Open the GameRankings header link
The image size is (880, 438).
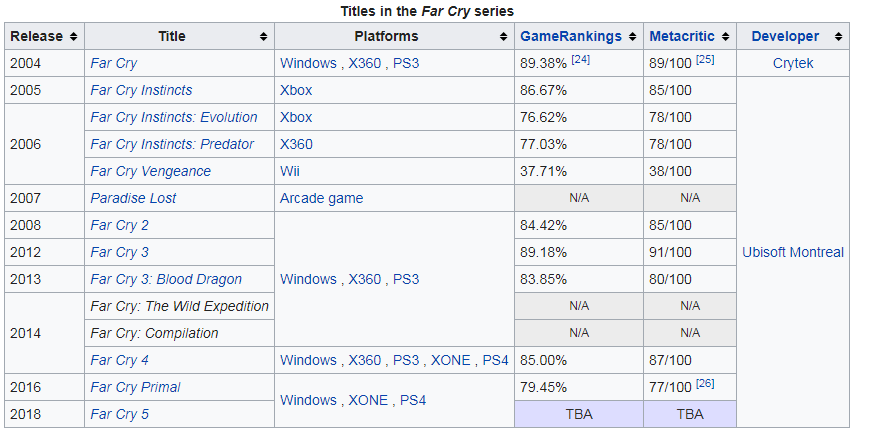(570, 37)
